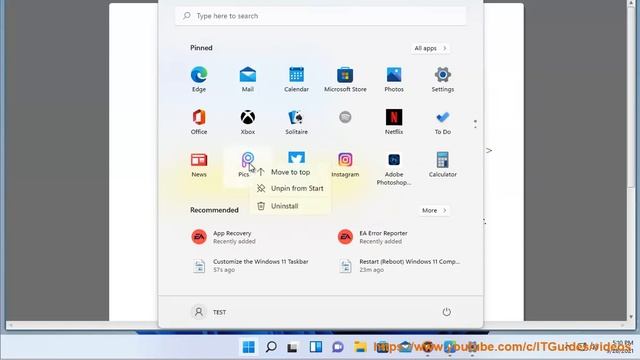Click the unlabeled gray circle pinned app
The width and height of the screenshot is (640, 360).
click(x=345, y=118)
